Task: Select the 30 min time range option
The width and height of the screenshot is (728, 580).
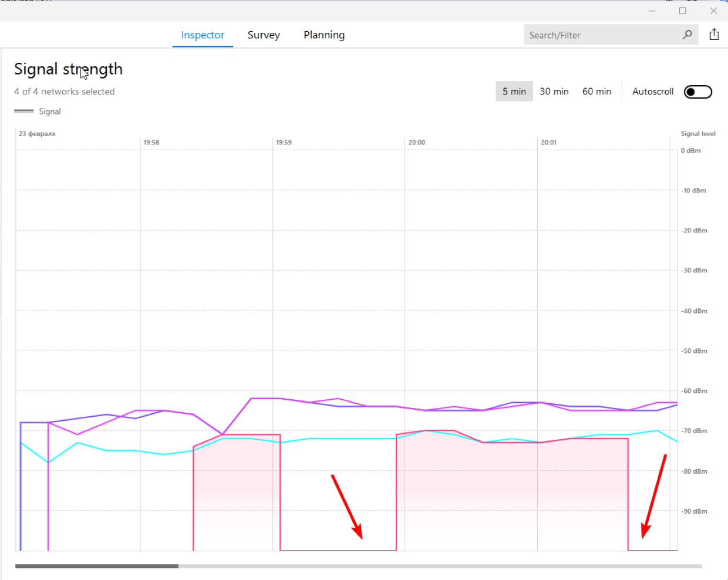Action: [554, 91]
